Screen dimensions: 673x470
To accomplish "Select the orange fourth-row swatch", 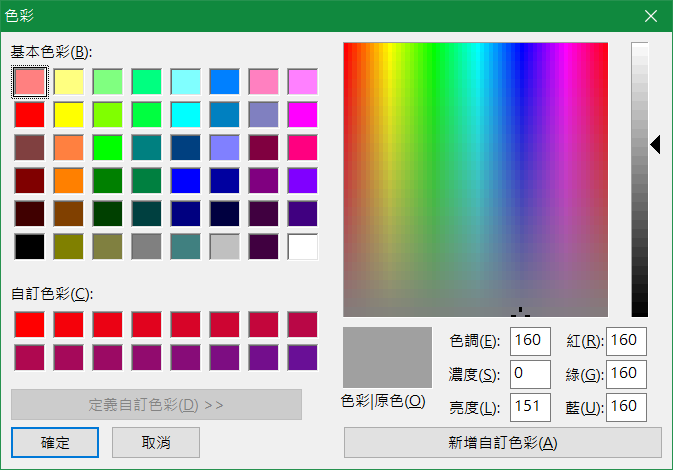I will (x=69, y=181).
